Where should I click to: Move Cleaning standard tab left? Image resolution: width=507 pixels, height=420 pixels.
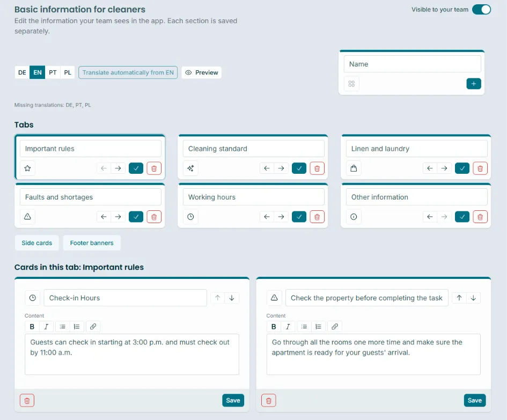(x=267, y=168)
